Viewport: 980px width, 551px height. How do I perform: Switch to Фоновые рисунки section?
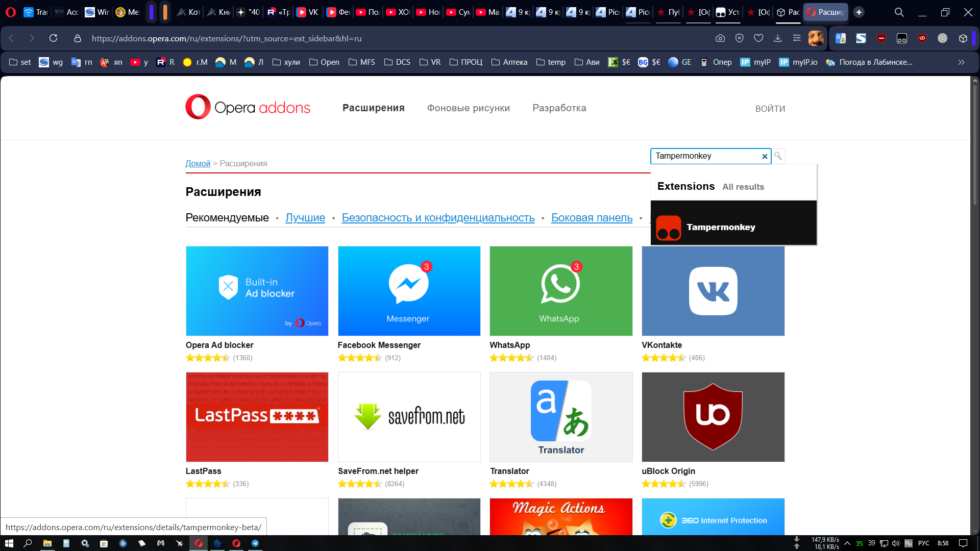point(468,108)
